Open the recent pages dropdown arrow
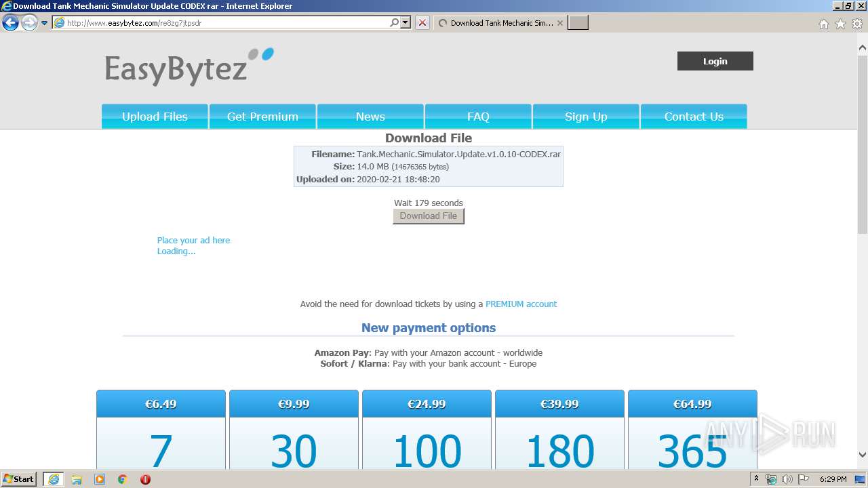The width and height of the screenshot is (868, 488). point(45,23)
